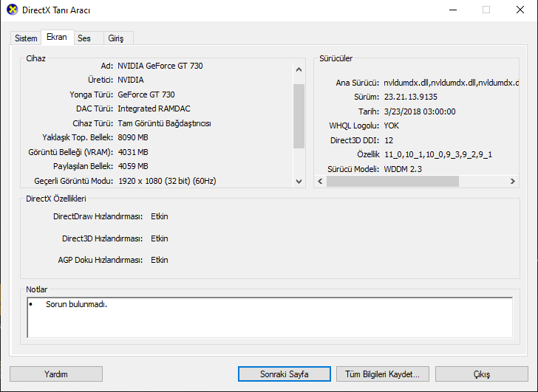Click AGP Doku Hızlandırması Etkin status
This screenshot has height=392, width=538.
coord(160,260)
